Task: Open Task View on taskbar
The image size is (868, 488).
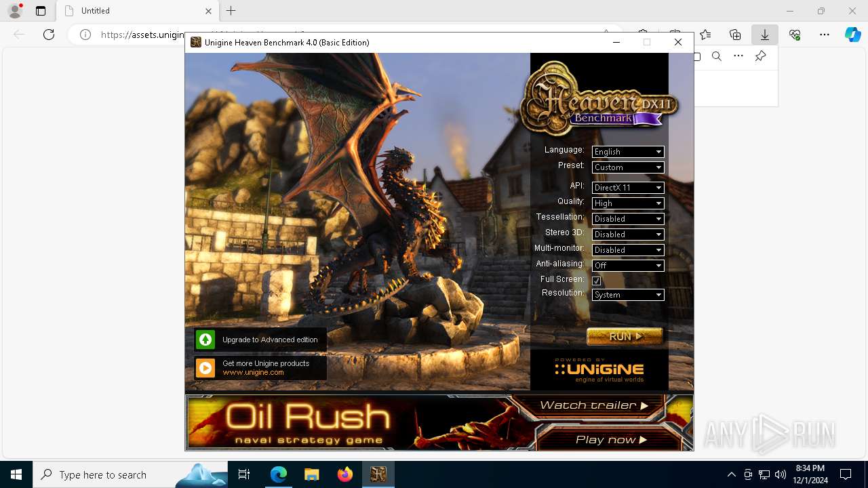Action: coord(244,474)
